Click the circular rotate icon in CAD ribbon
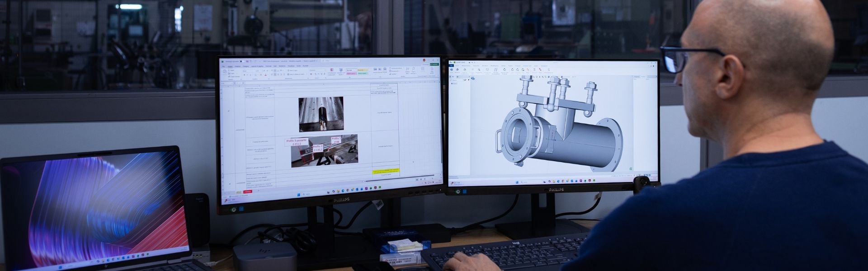 (x=505, y=70)
